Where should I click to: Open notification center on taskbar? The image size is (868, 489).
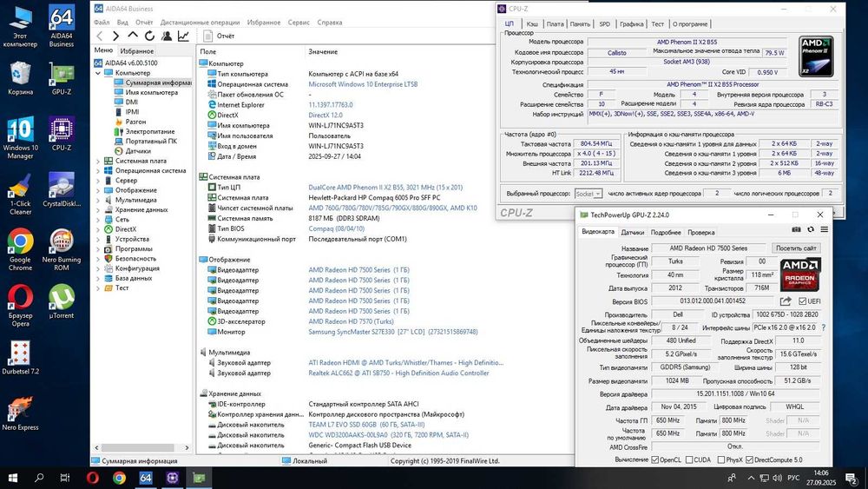click(x=852, y=478)
